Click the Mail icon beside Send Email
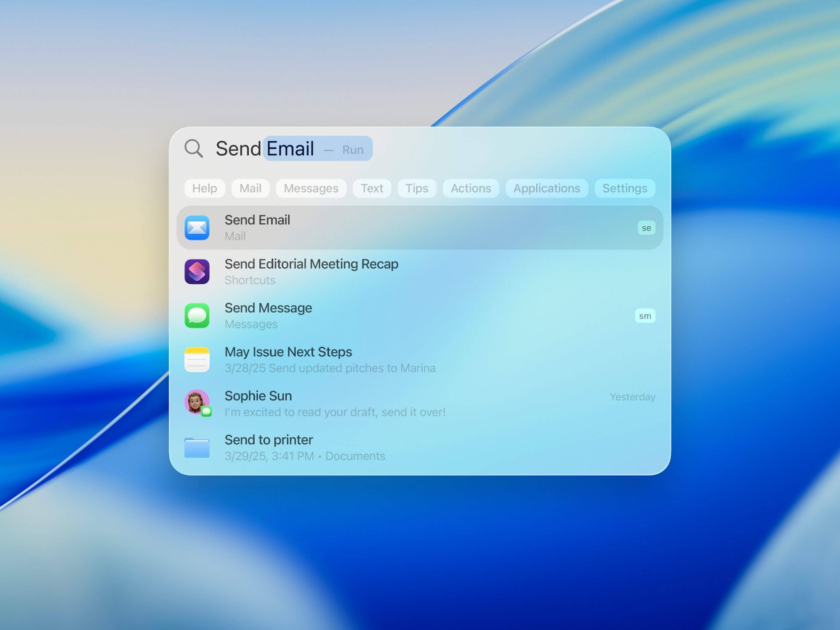Screen dimensions: 840x630 [197, 227]
